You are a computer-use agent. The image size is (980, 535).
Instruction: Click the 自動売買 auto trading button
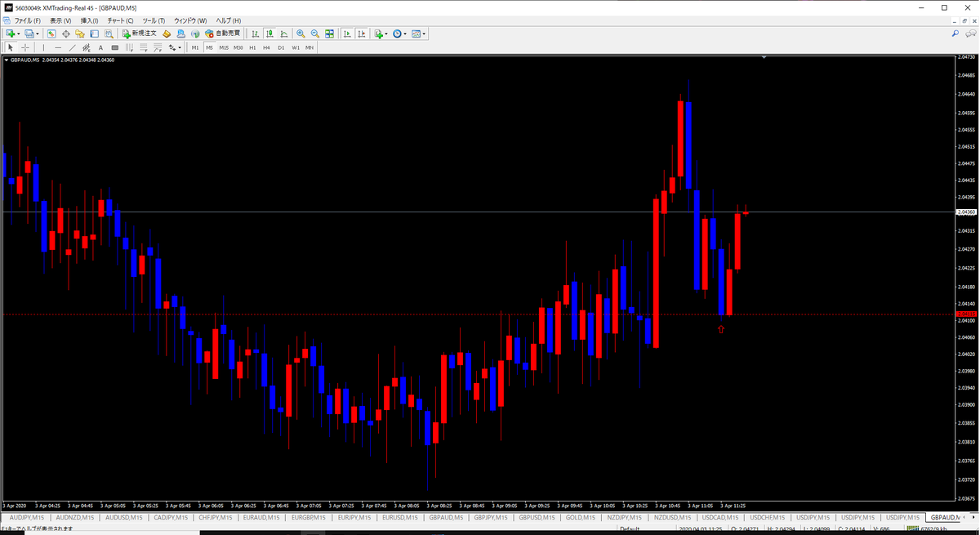[x=223, y=33]
